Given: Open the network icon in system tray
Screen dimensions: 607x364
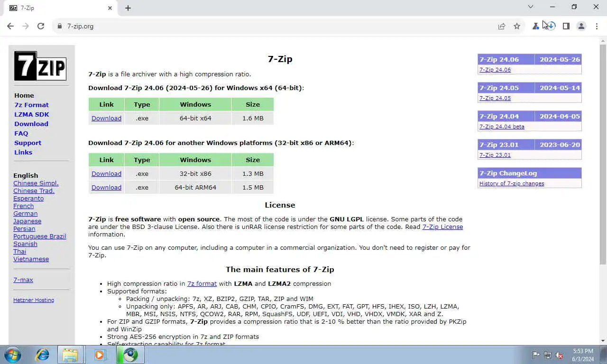Looking at the screenshot, I should (x=548, y=355).
